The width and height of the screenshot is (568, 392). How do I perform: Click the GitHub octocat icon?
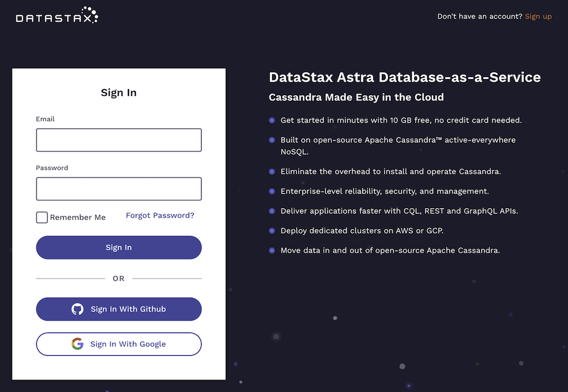[77, 309]
